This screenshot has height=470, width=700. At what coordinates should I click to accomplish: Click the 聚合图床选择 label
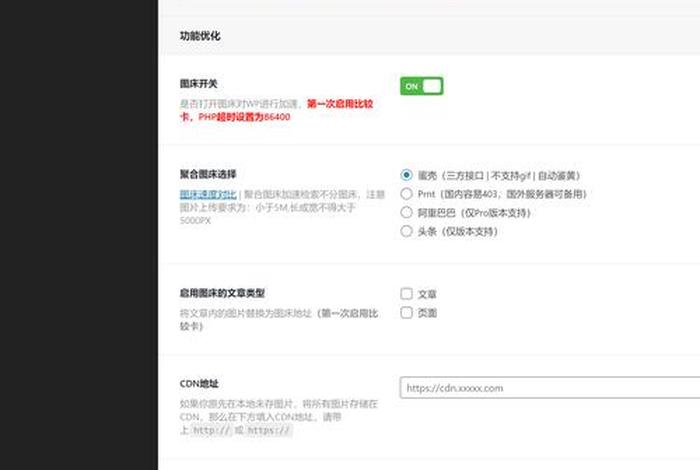pos(208,174)
